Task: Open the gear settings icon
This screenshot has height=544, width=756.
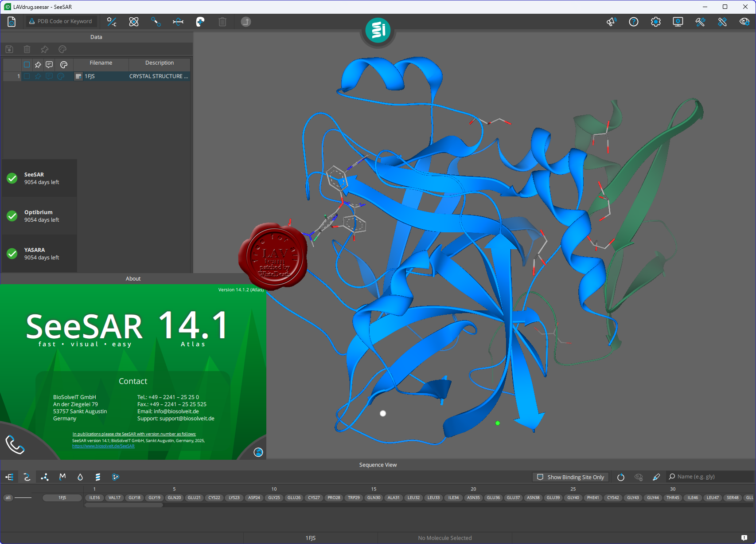Action: pyautogui.click(x=656, y=21)
